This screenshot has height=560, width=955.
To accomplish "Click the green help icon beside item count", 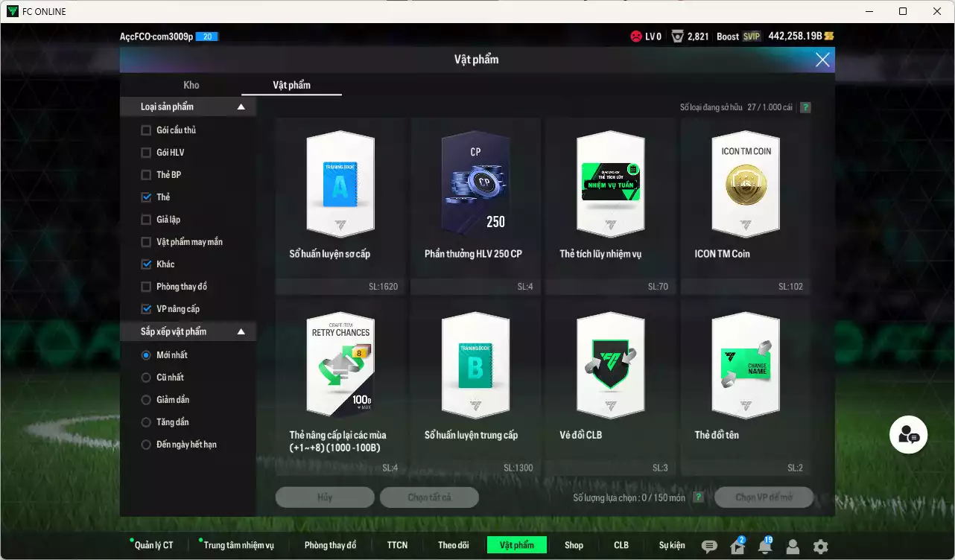I will [x=805, y=107].
